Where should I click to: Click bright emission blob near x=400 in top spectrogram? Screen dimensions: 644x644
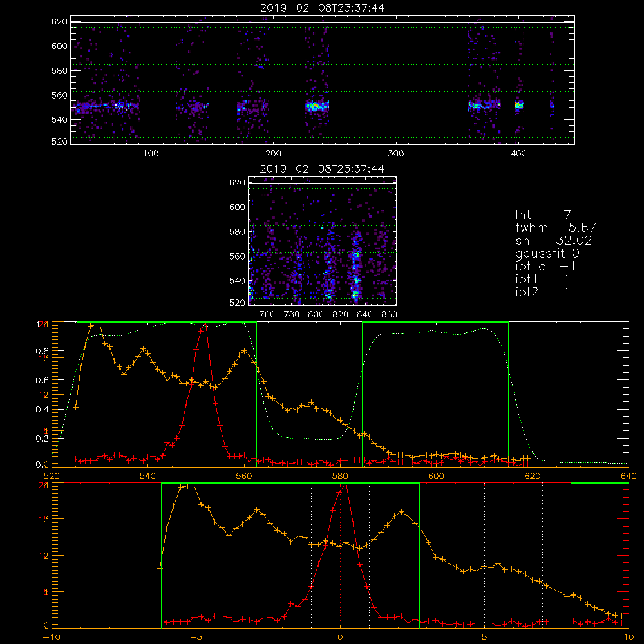tap(518, 105)
